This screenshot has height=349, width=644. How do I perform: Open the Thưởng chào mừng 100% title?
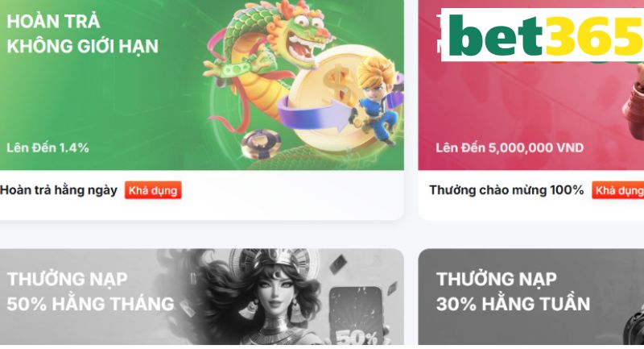506,190
